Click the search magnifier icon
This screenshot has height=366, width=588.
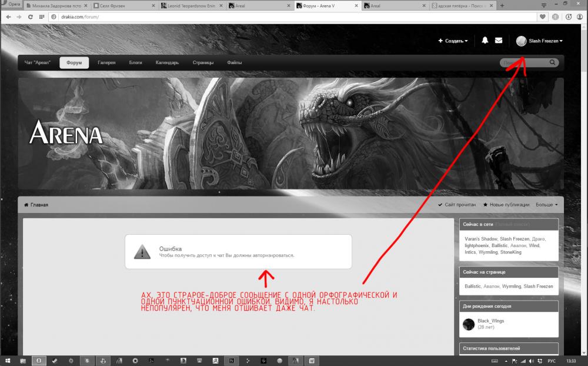pyautogui.click(x=552, y=62)
